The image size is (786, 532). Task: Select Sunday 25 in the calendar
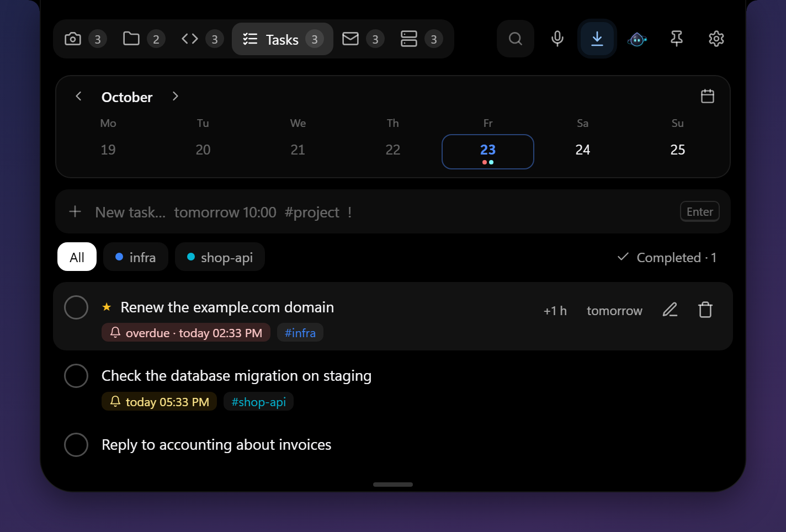point(678,150)
